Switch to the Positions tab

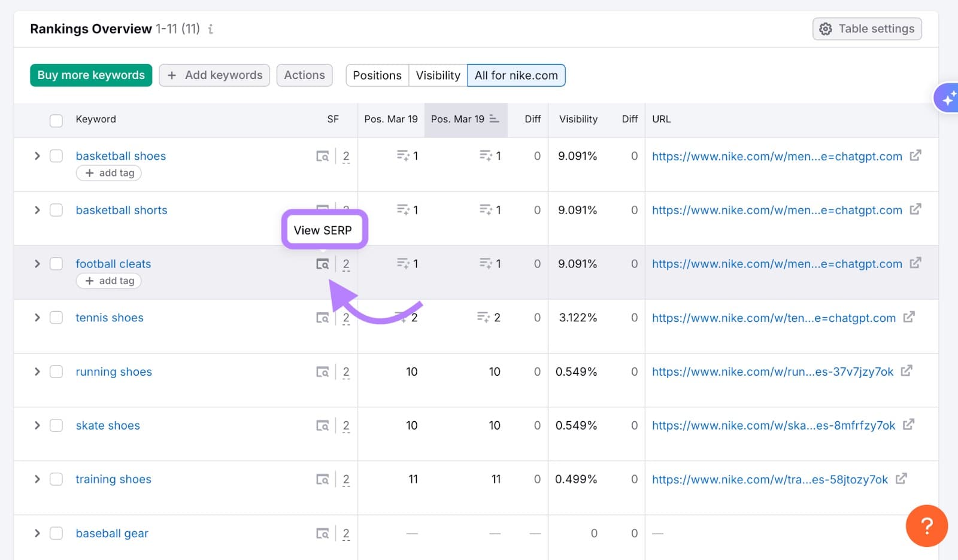point(377,75)
